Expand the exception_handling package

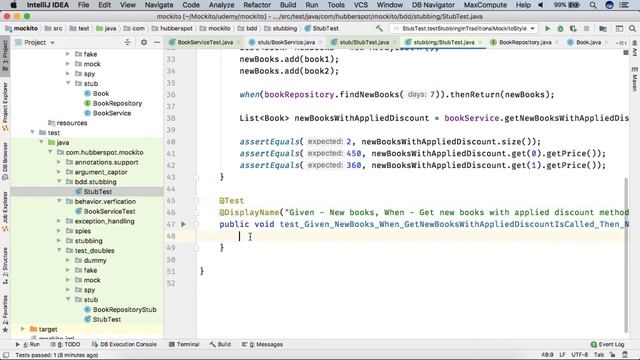[x=59, y=221]
